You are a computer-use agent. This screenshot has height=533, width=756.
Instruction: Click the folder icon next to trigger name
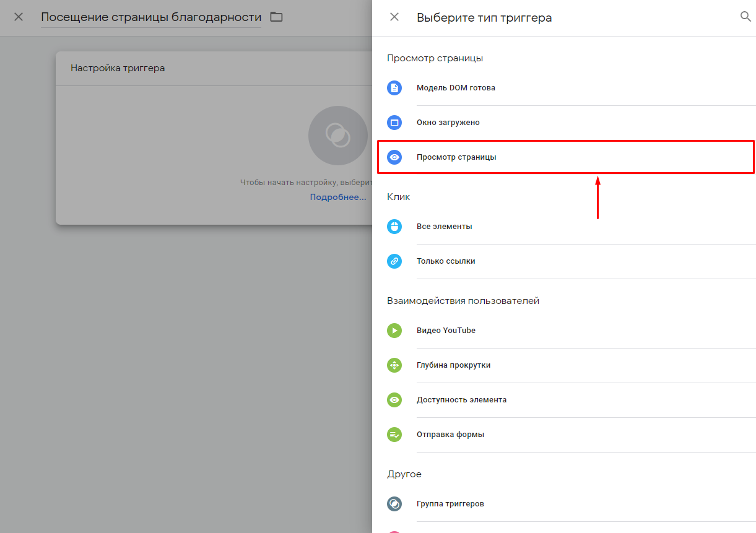click(x=276, y=17)
